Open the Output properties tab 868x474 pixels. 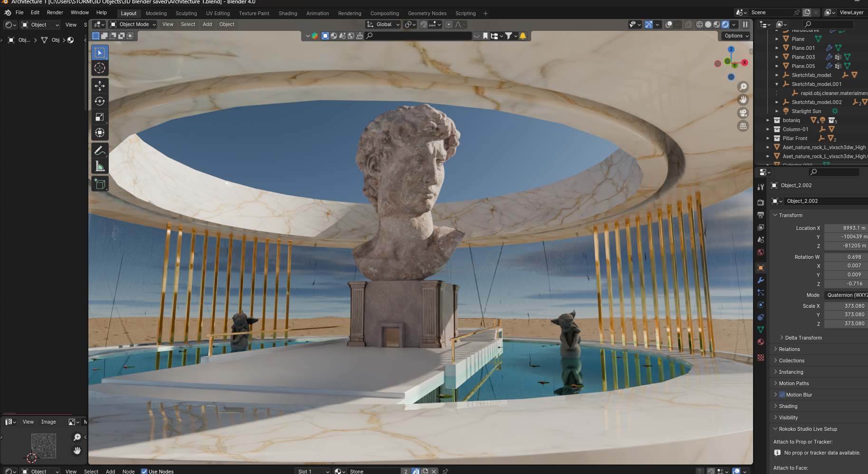[x=761, y=215]
